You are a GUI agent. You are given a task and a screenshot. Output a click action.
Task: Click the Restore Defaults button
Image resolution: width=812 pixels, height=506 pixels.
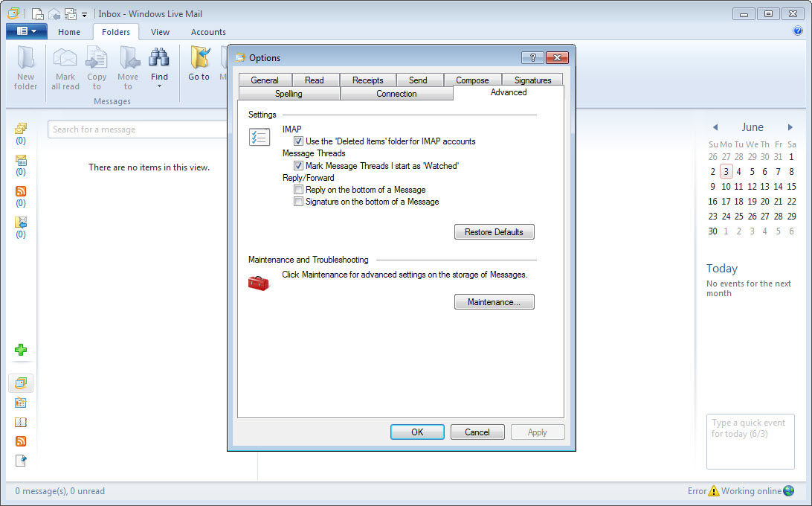pyautogui.click(x=494, y=232)
